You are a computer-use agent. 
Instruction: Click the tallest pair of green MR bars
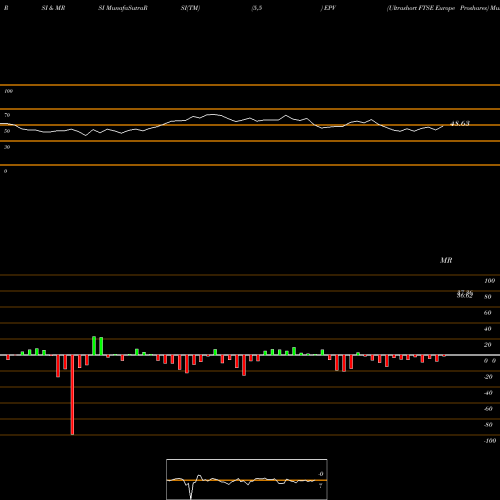tap(97, 346)
